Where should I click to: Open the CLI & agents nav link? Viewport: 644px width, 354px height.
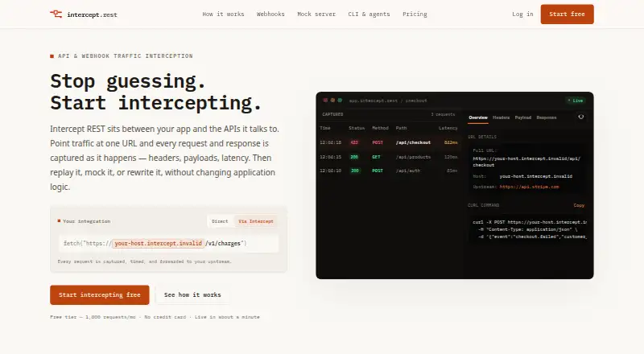(x=369, y=14)
